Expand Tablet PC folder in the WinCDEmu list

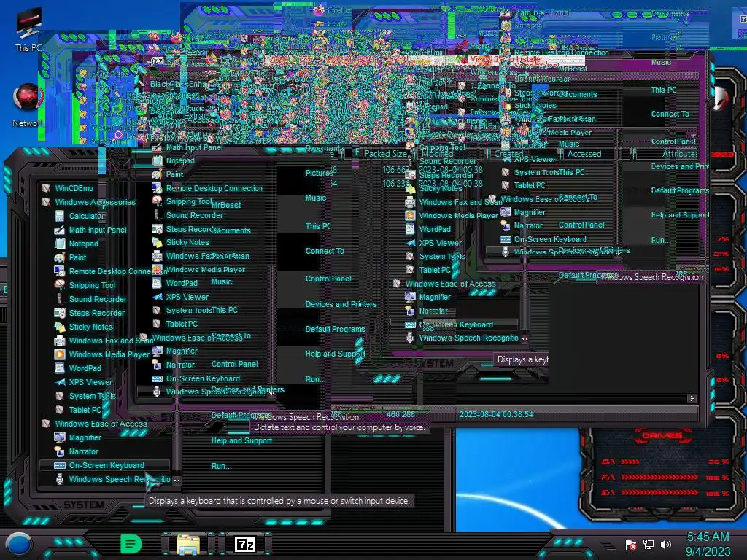coord(78,410)
